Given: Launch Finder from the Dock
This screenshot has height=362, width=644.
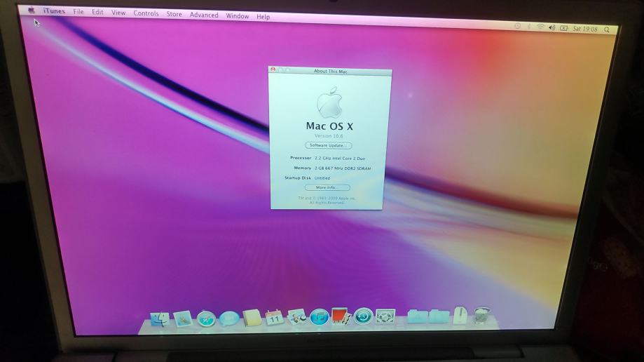Looking at the screenshot, I should (160, 319).
